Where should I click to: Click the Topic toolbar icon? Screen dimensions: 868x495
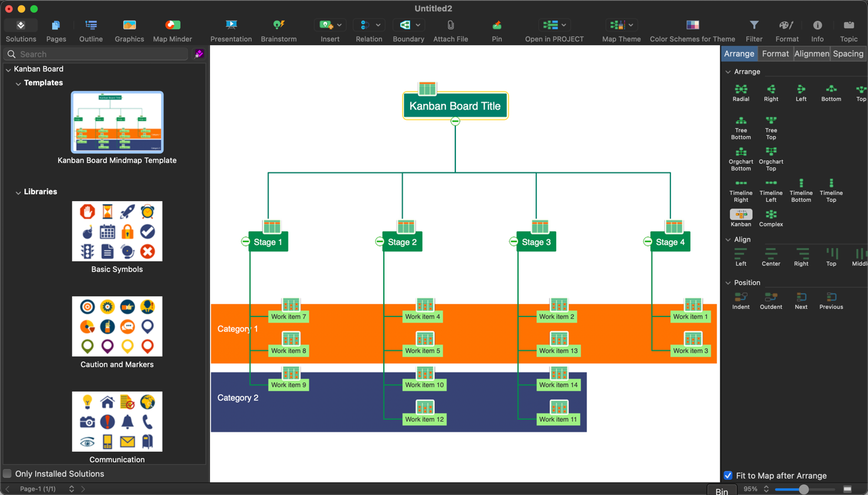point(849,25)
